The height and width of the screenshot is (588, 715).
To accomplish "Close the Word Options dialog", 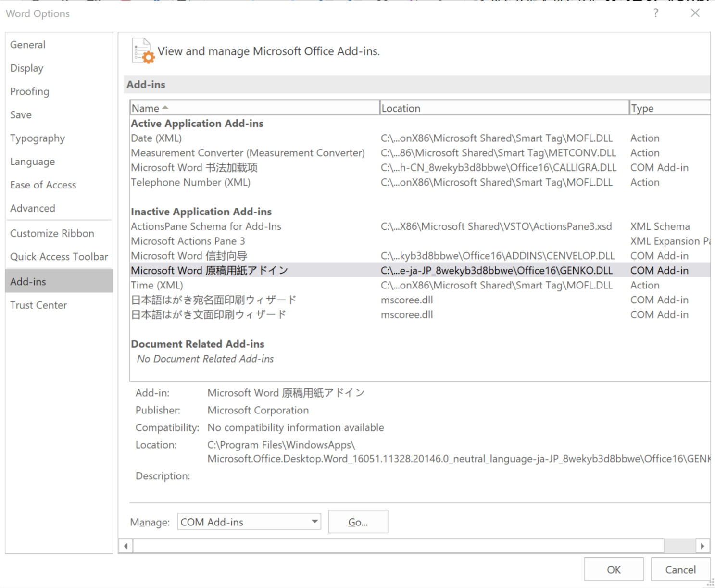I will pyautogui.click(x=695, y=13).
